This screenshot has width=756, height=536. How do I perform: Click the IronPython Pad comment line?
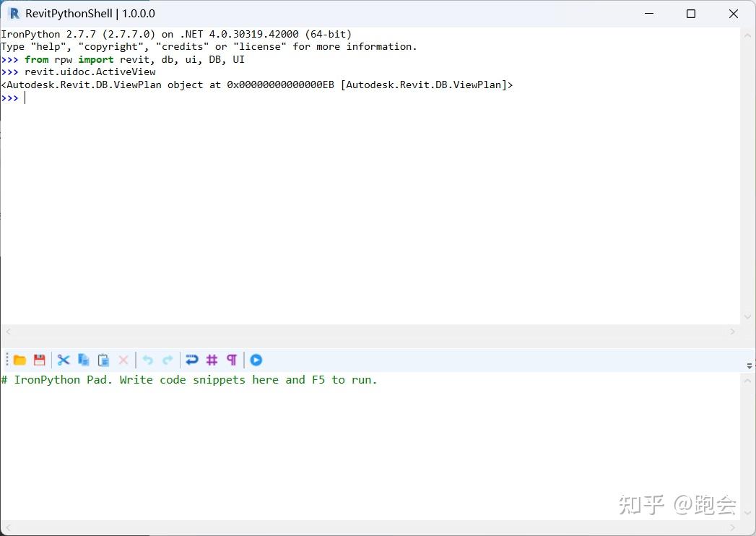pos(189,379)
